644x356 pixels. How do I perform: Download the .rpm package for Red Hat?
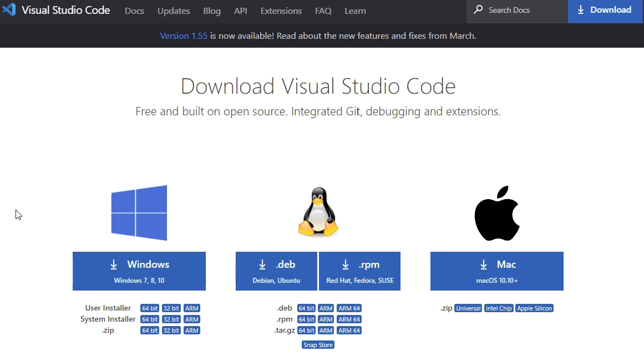point(360,271)
